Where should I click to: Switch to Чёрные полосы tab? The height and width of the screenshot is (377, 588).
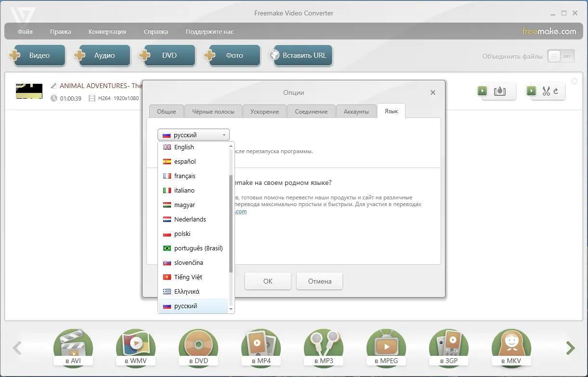point(213,111)
